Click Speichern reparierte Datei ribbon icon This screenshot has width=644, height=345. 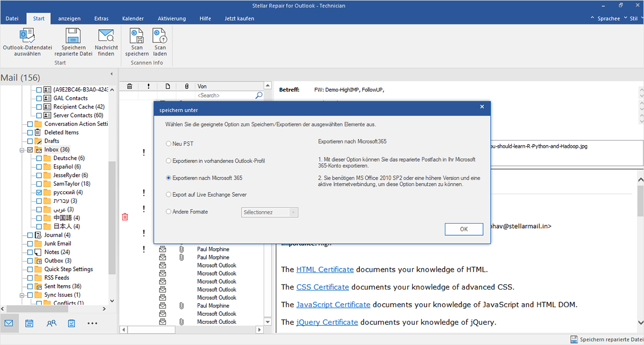tap(73, 35)
